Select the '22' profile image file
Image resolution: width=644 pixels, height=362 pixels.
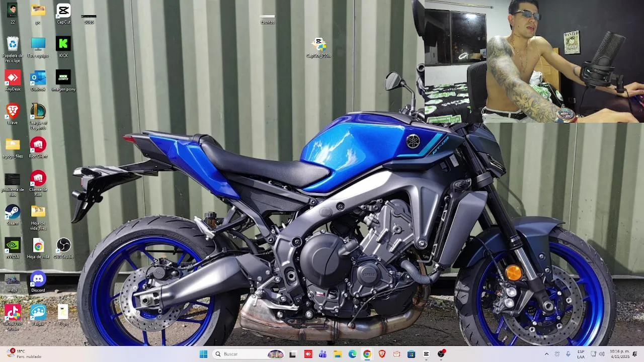tap(13, 14)
